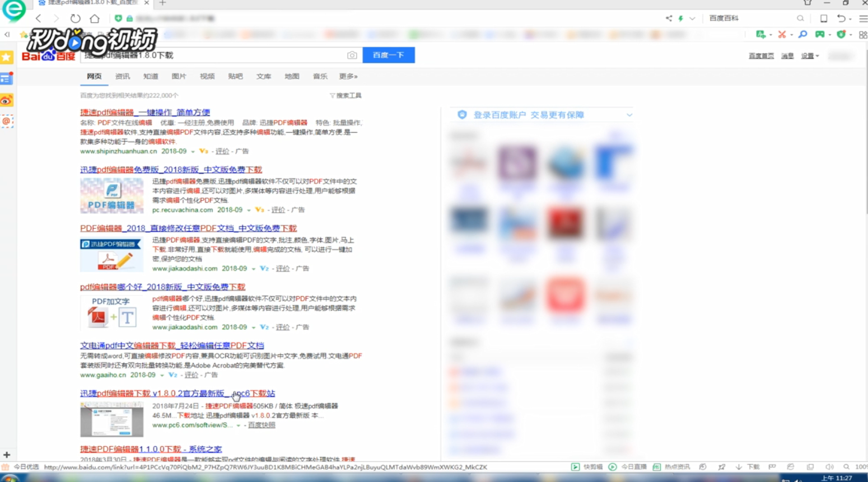Click the PDF加文字 result thumbnail
The height and width of the screenshot is (482, 868).
111,312
